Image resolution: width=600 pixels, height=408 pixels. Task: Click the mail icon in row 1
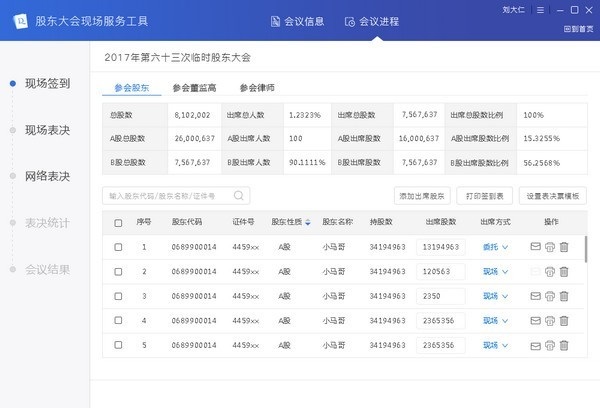pyautogui.click(x=536, y=246)
